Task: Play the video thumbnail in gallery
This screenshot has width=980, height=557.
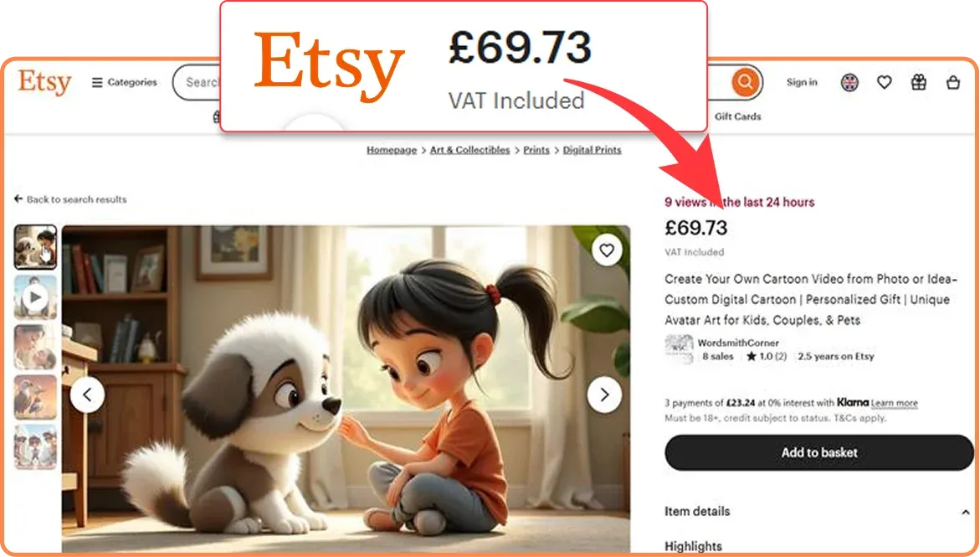Action: [36, 297]
